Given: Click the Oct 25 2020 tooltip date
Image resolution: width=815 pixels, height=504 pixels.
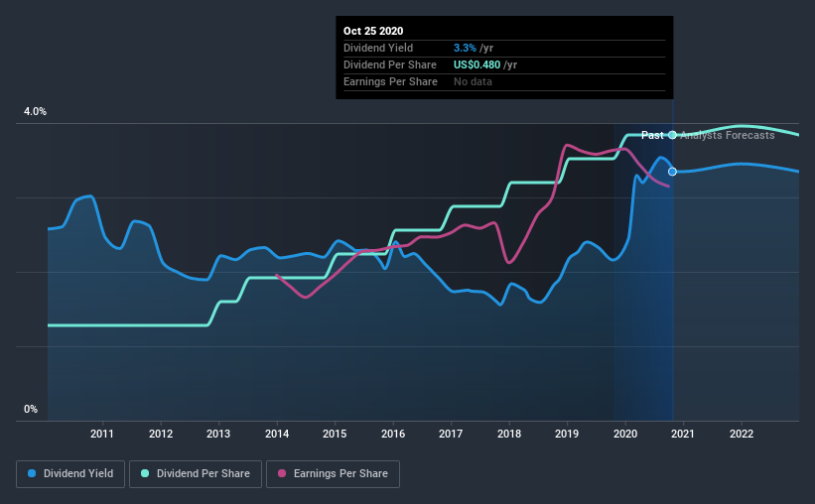Looking at the screenshot, I should [373, 31].
